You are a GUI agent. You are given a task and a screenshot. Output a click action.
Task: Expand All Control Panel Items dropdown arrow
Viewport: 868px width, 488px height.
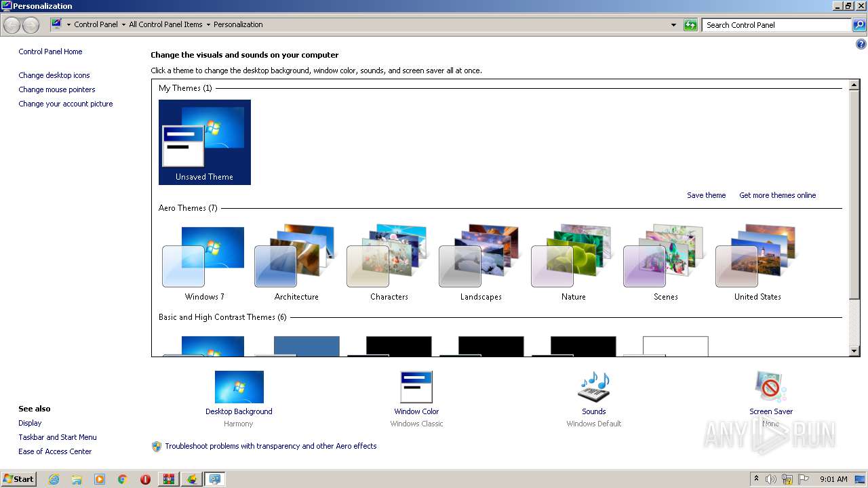coord(208,25)
